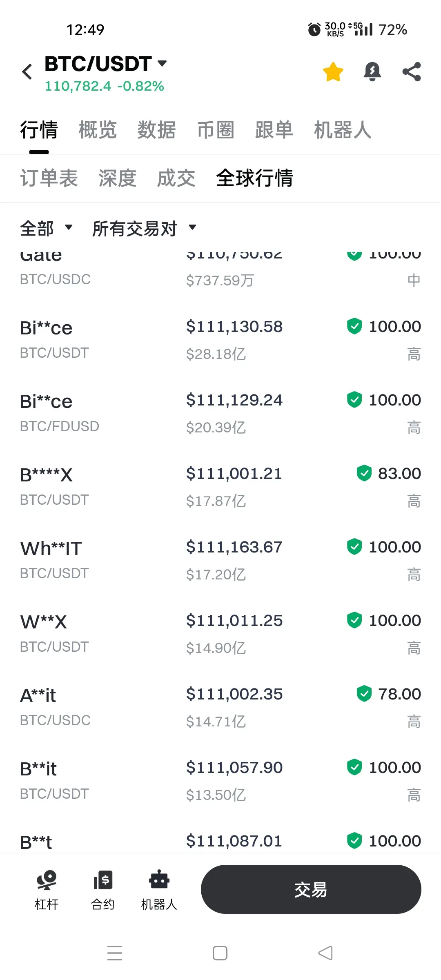The height and width of the screenshot is (980, 441).
Task: Tap the back arrow icon
Action: [x=27, y=72]
